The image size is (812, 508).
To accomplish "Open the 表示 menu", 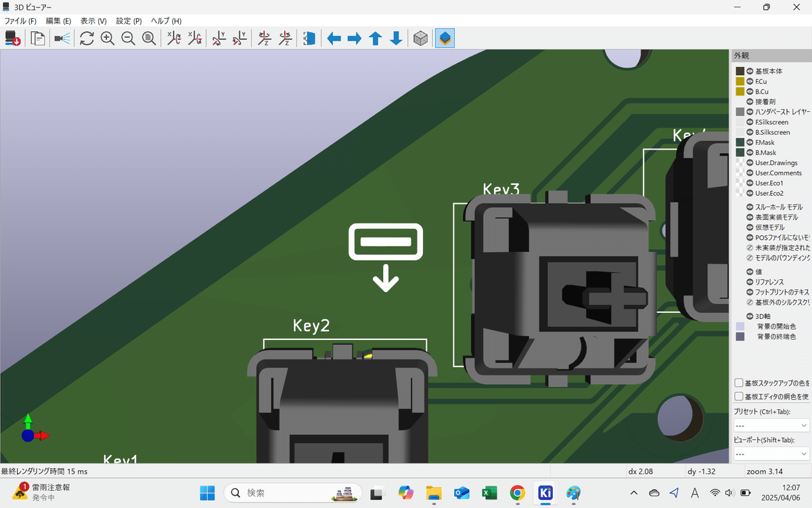I will 93,20.
